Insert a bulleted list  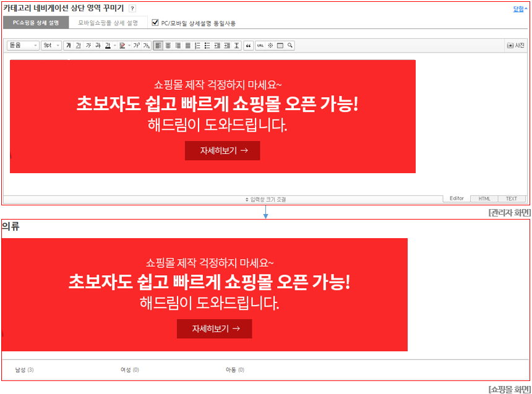coord(207,46)
